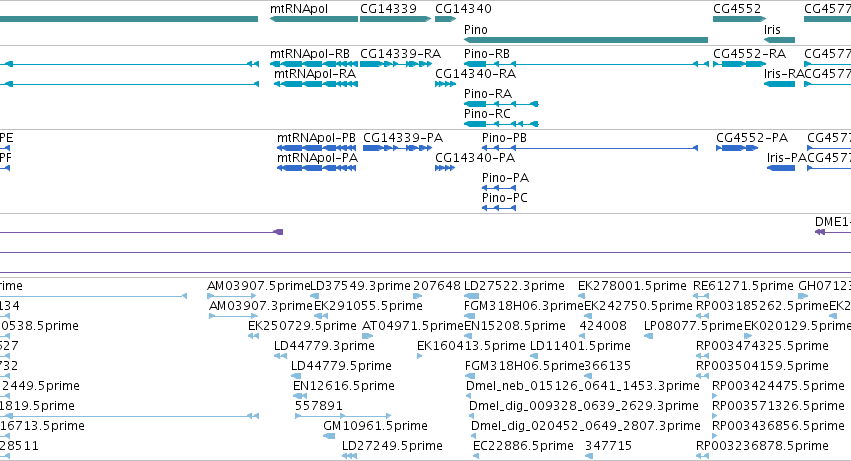The image size is (851, 461).
Task: Click the CG4552-PA protein label
Action: point(752,138)
